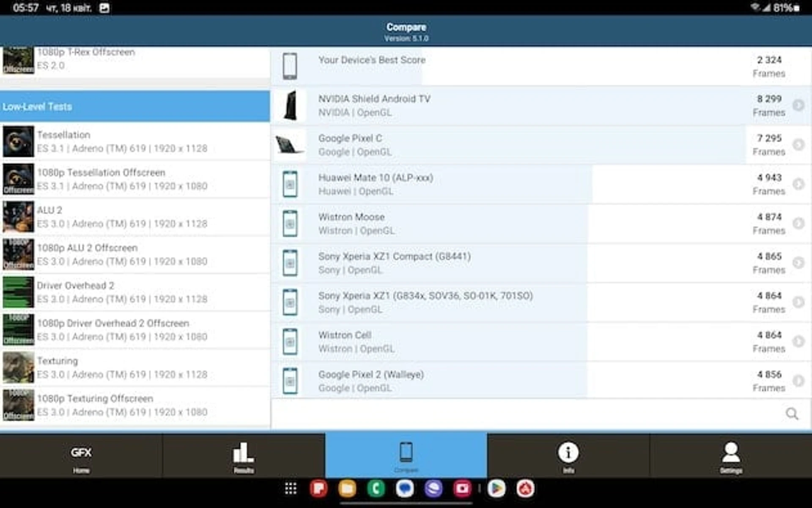Open the GFX Home tab

click(x=81, y=456)
